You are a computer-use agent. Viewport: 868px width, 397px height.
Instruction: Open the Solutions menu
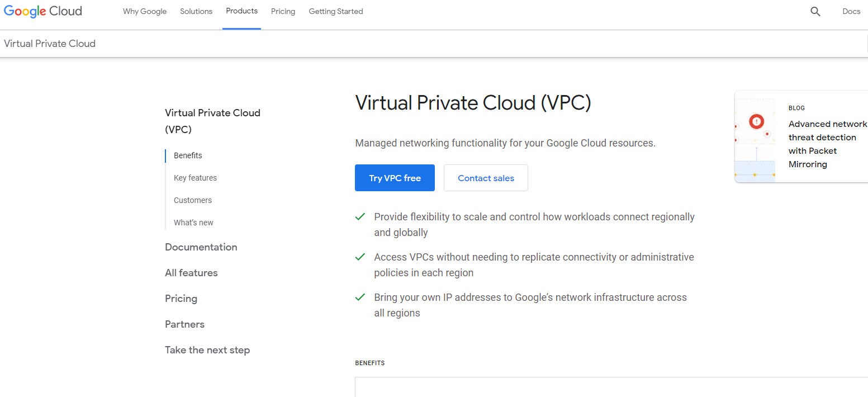pyautogui.click(x=196, y=11)
